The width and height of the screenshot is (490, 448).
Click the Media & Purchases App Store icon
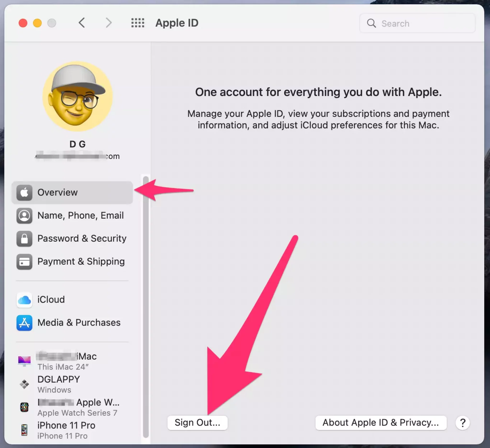tap(24, 323)
